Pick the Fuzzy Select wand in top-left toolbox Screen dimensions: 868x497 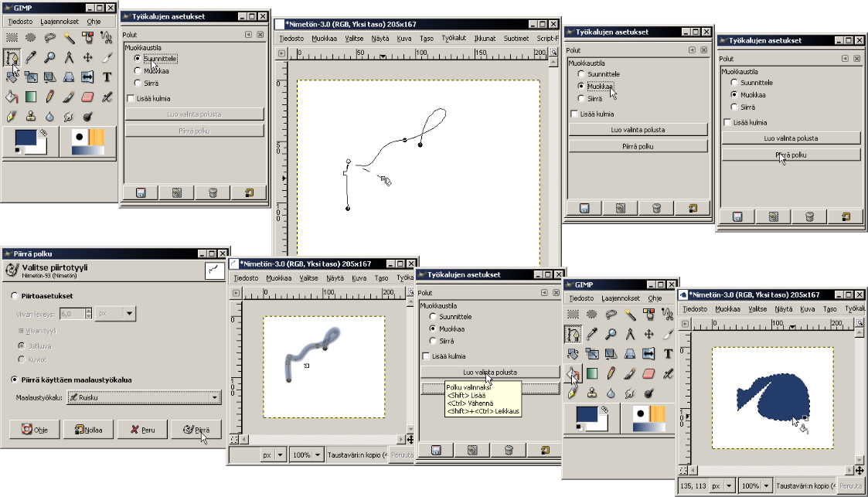69,36
